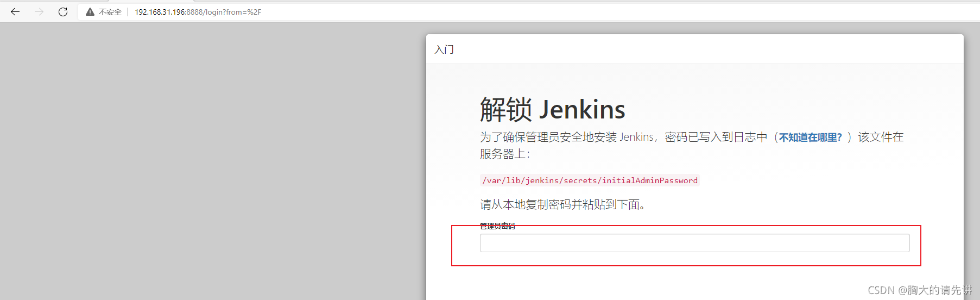The image size is (980, 300).
Task: Click the 管理员密码 field label
Action: (x=497, y=226)
